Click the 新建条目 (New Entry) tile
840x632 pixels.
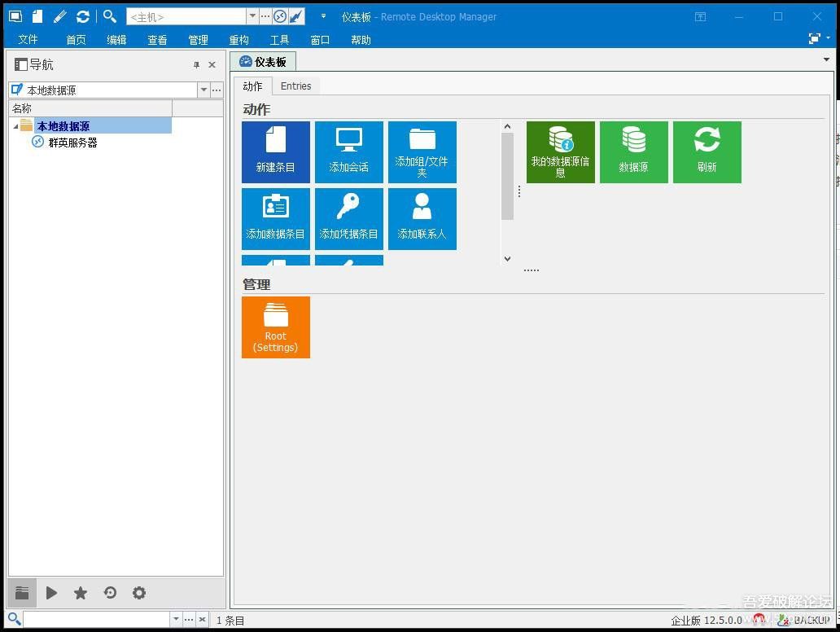coord(275,152)
